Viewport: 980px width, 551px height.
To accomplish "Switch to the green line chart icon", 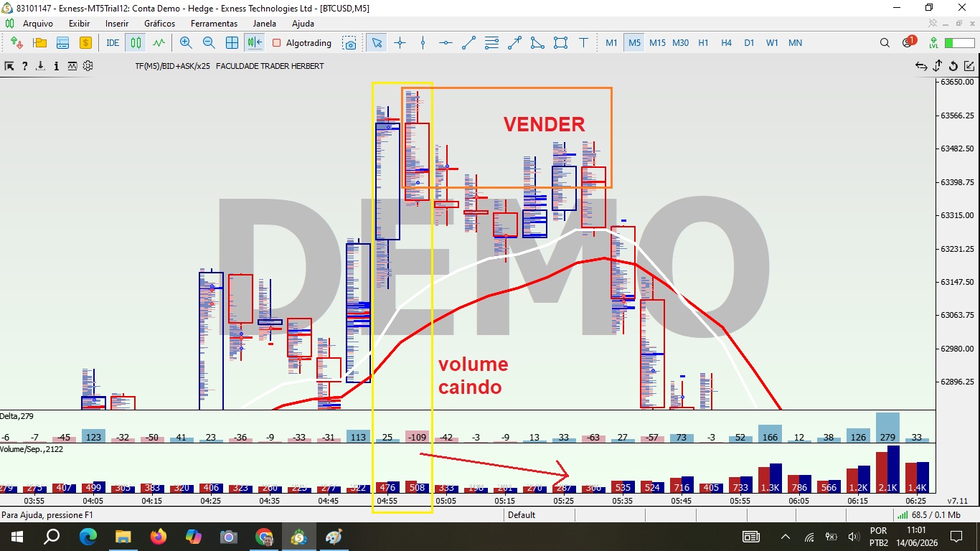I will [x=159, y=43].
